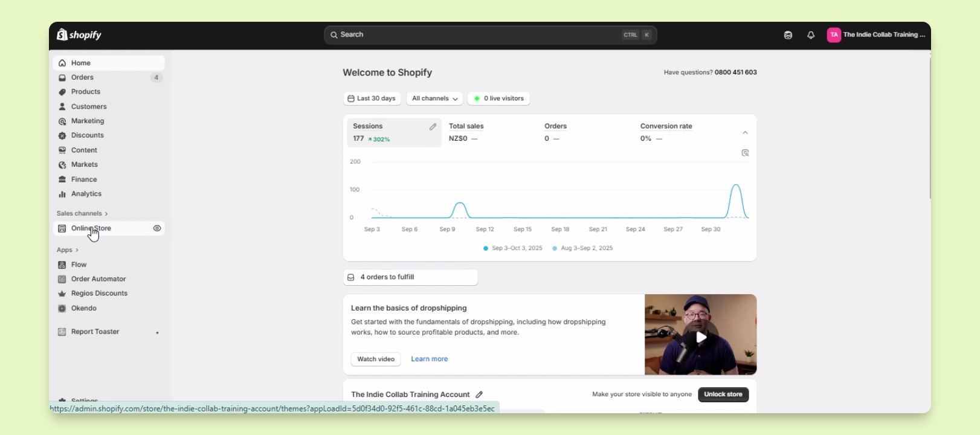Click the Search input field
This screenshot has height=435, width=980.
pyautogui.click(x=491, y=35)
